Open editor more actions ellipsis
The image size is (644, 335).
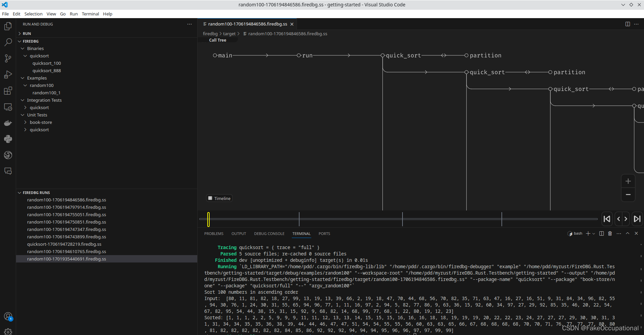point(636,24)
